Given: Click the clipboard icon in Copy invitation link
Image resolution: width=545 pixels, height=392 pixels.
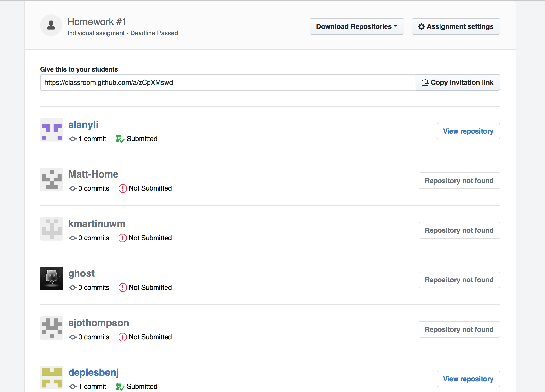Looking at the screenshot, I should pos(425,82).
